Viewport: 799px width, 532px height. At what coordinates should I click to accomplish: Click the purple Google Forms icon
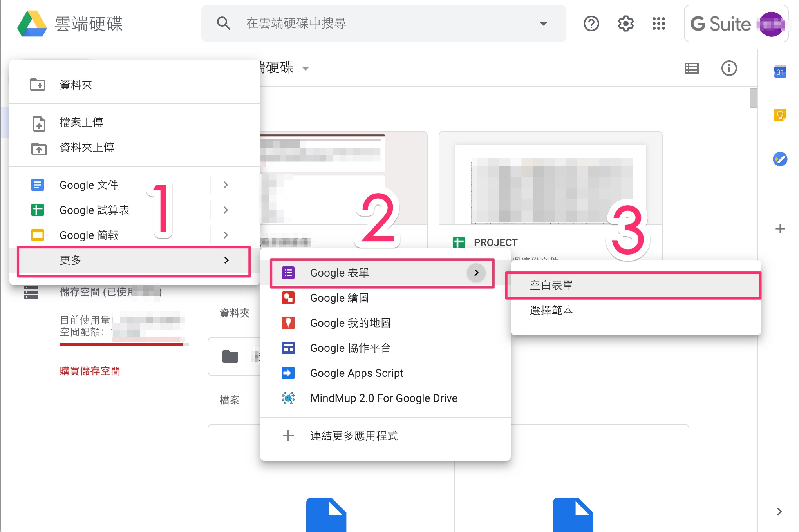[x=288, y=273]
